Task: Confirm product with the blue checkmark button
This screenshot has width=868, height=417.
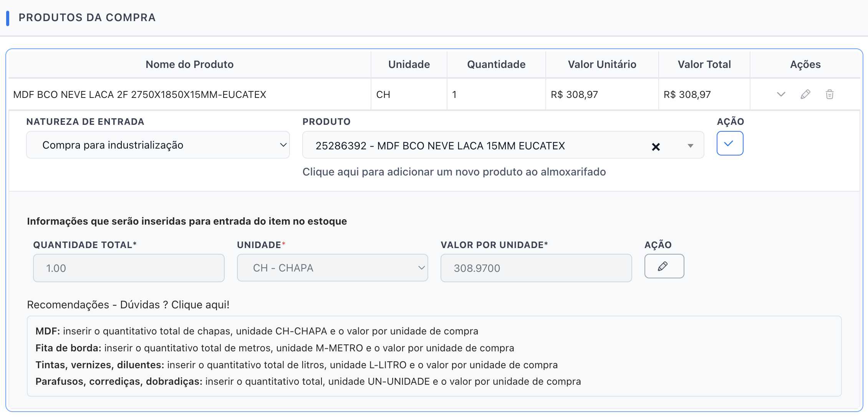Action: click(730, 144)
